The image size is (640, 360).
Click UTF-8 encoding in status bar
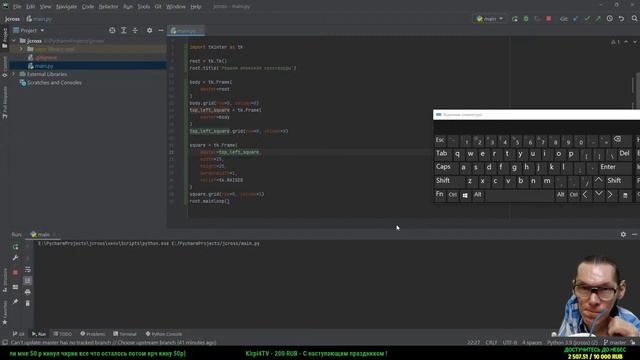click(x=510, y=342)
